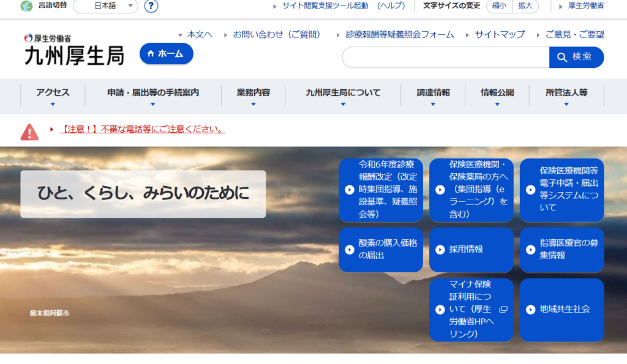
Task: Open マイナ保険証利用について tile
Action: pos(471,310)
